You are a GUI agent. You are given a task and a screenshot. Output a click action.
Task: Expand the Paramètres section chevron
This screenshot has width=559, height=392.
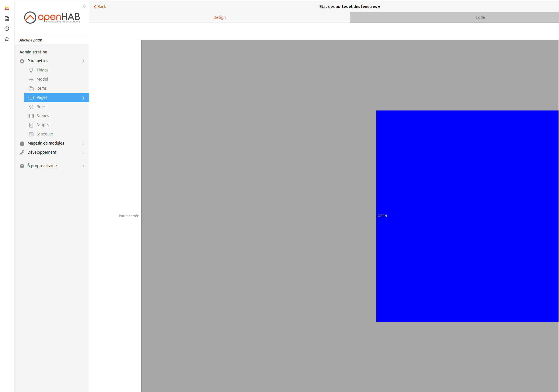click(x=83, y=61)
